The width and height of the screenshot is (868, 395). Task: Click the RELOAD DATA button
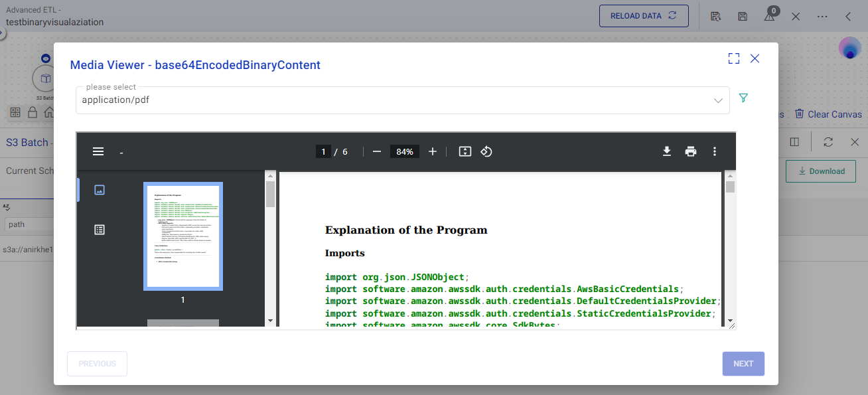[x=643, y=15]
